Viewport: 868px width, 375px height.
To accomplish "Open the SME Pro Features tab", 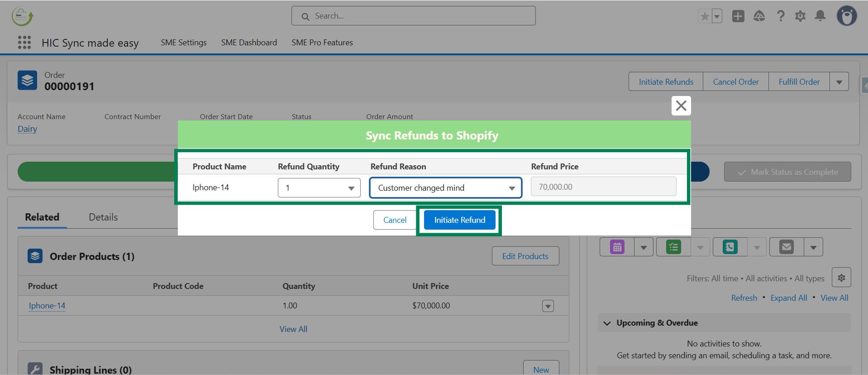I will tap(322, 43).
